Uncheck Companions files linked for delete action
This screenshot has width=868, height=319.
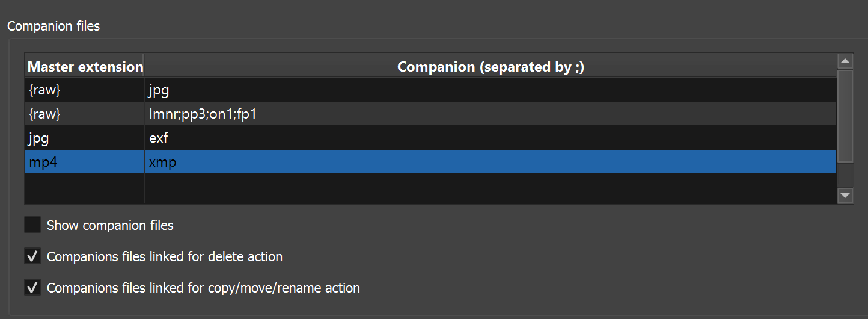click(x=32, y=256)
